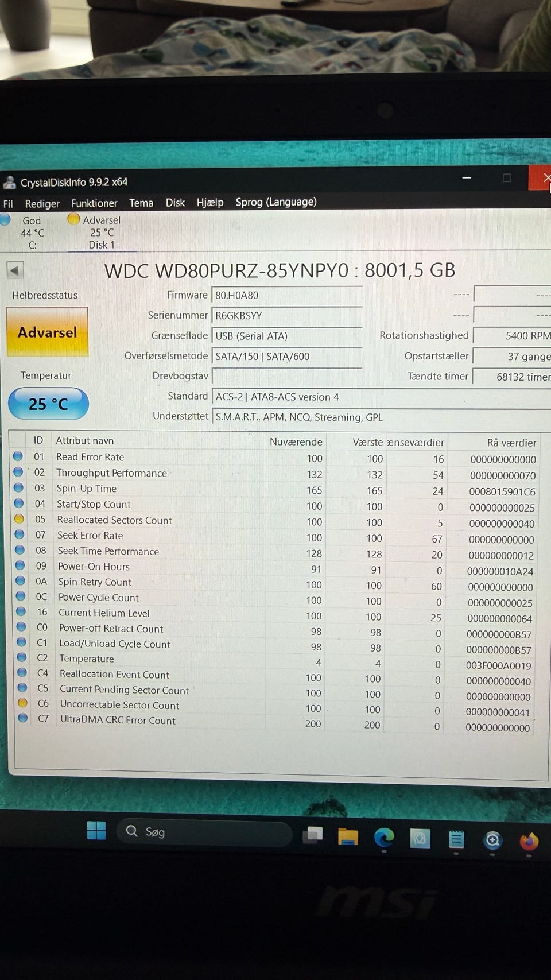Click the blue status dot for Current Helium Level

[x=21, y=611]
